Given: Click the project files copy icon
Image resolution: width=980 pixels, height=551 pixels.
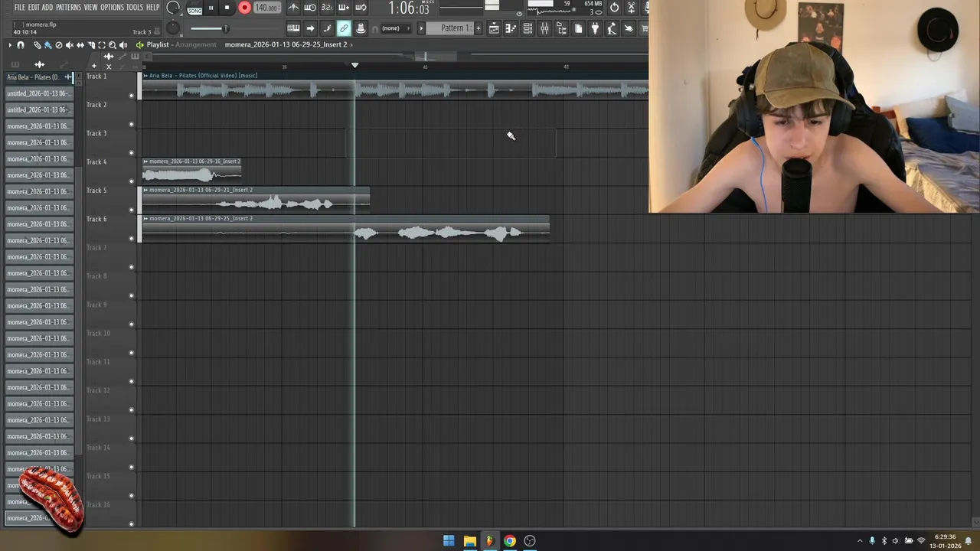Looking at the screenshot, I should coord(578,28).
